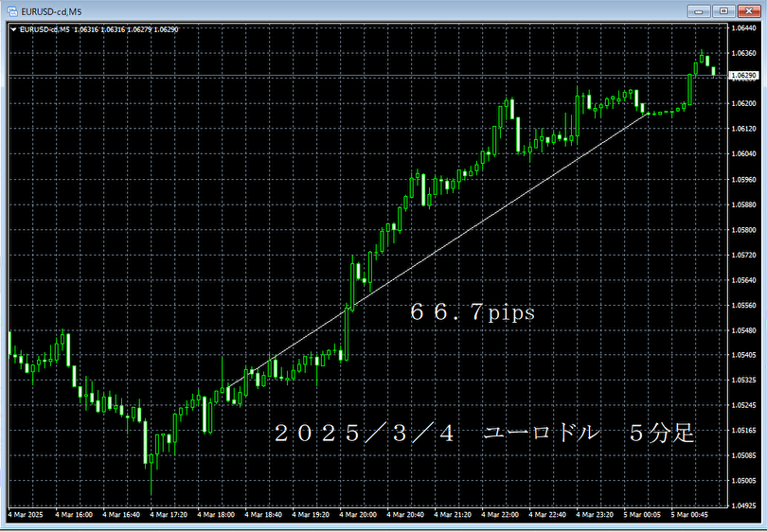
Task: Click the OHLC values in chart header
Action: point(125,29)
